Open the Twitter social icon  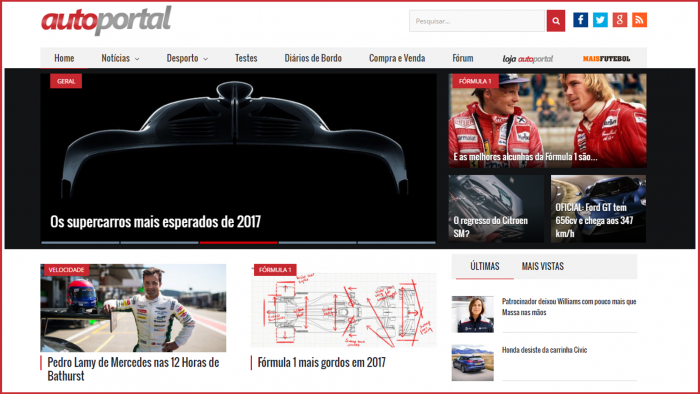point(600,20)
